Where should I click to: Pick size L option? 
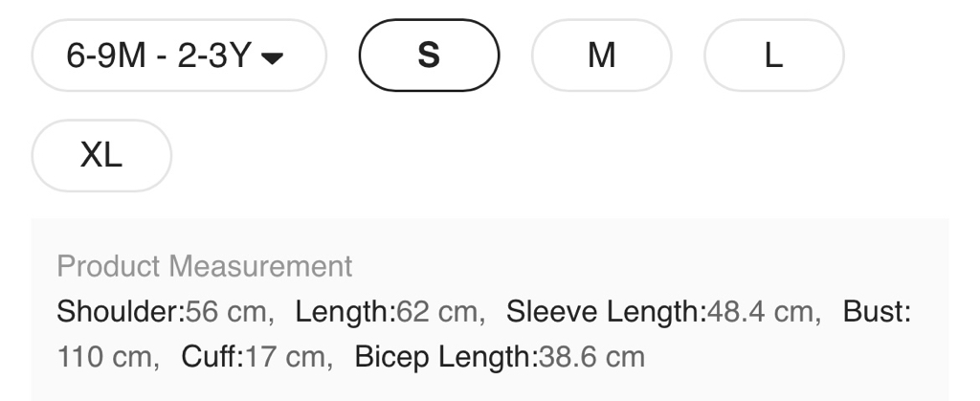point(773,56)
